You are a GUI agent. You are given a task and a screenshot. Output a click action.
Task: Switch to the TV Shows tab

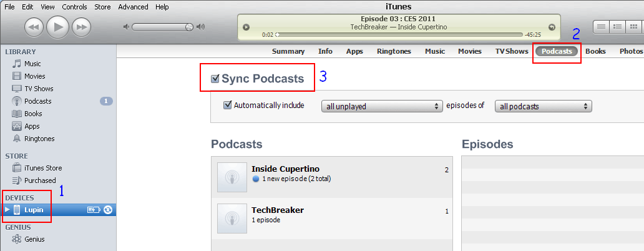pos(511,51)
